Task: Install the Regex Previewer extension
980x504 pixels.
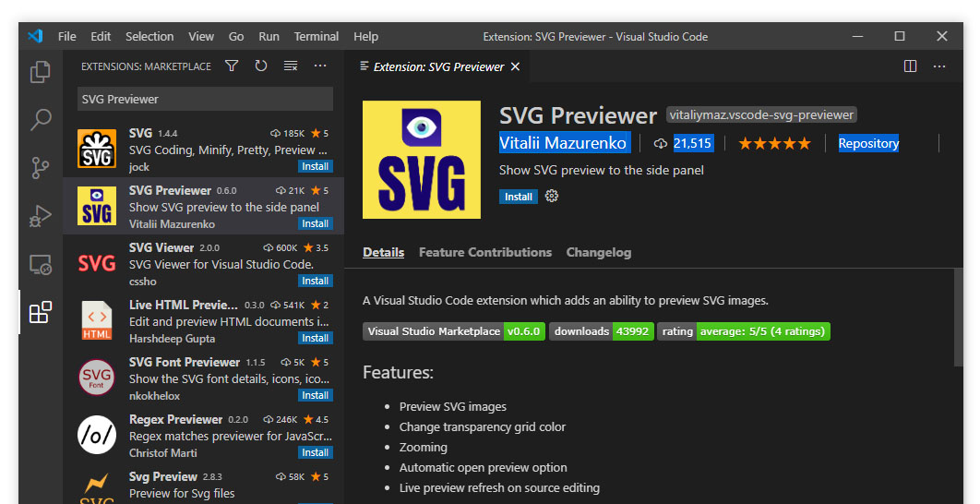Action: (x=316, y=452)
